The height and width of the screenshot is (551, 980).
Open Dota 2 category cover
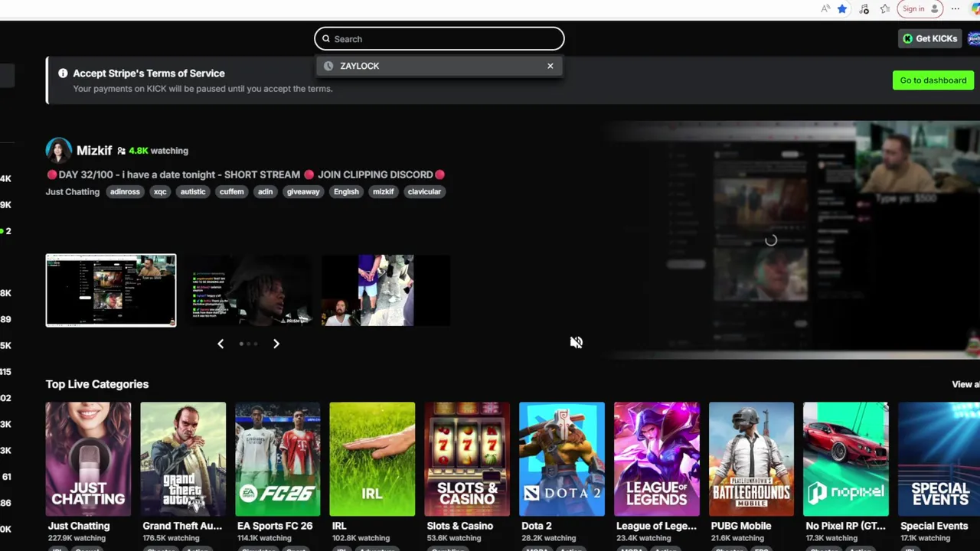[562, 459]
